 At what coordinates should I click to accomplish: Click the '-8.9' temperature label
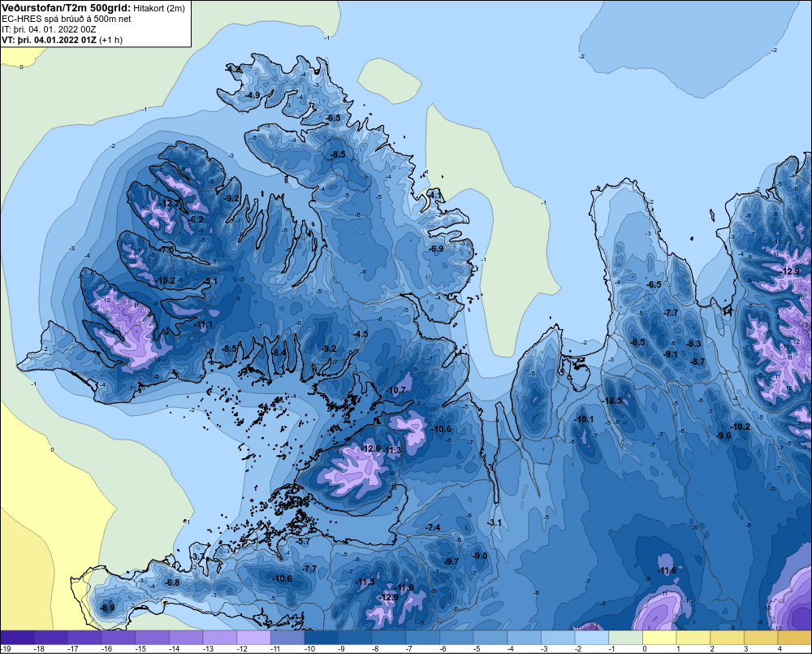[x=107, y=608]
